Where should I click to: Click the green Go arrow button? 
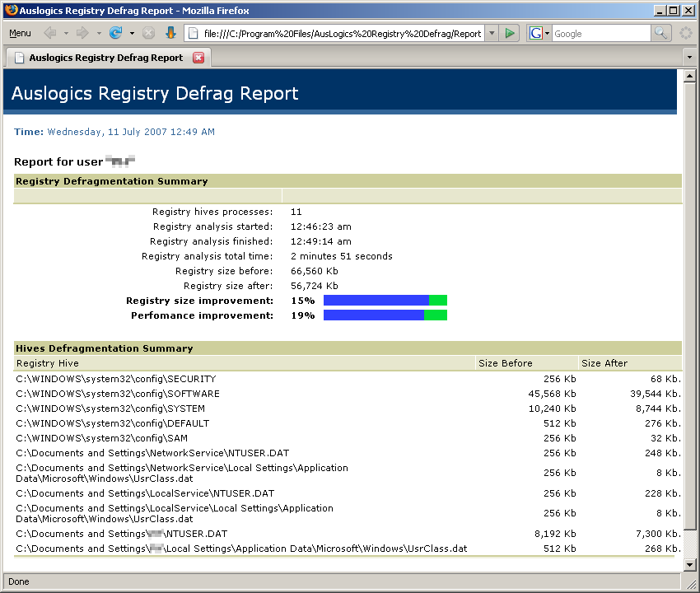[x=510, y=34]
